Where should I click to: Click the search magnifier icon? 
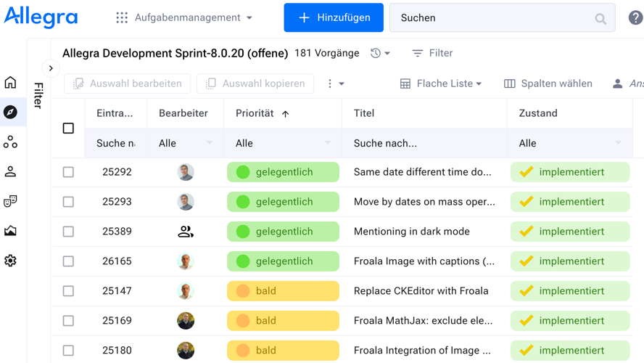(600, 18)
